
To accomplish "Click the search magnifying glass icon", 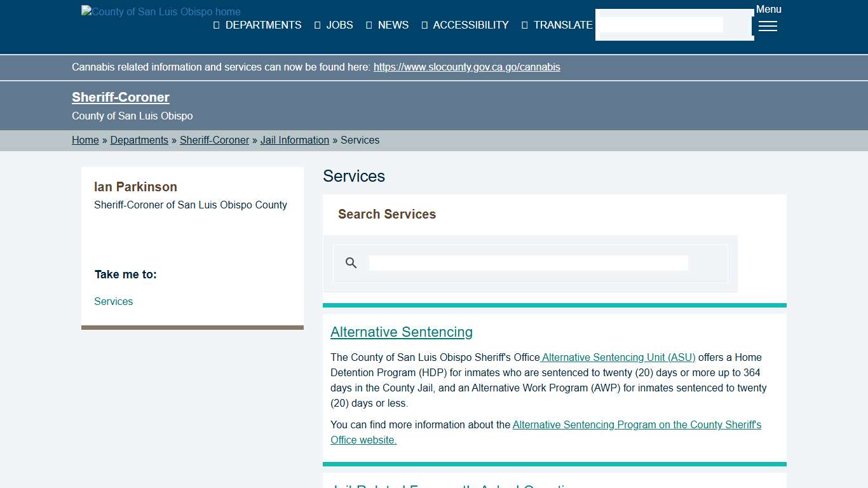I will [351, 262].
